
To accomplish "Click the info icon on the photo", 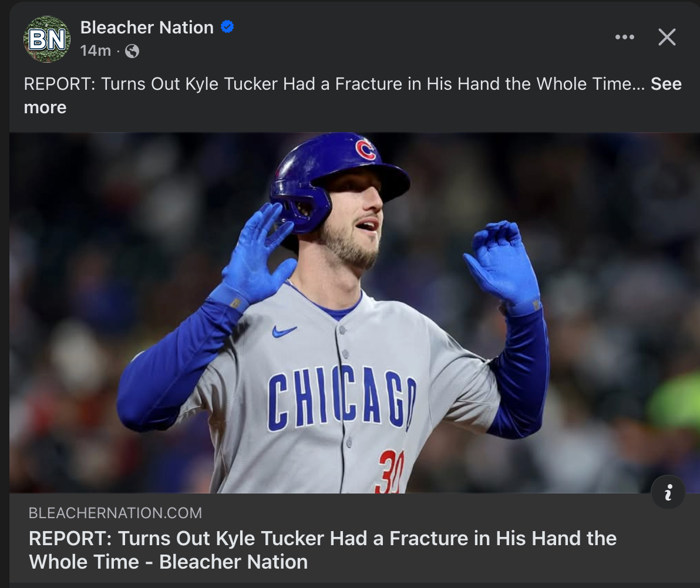I will (x=668, y=492).
